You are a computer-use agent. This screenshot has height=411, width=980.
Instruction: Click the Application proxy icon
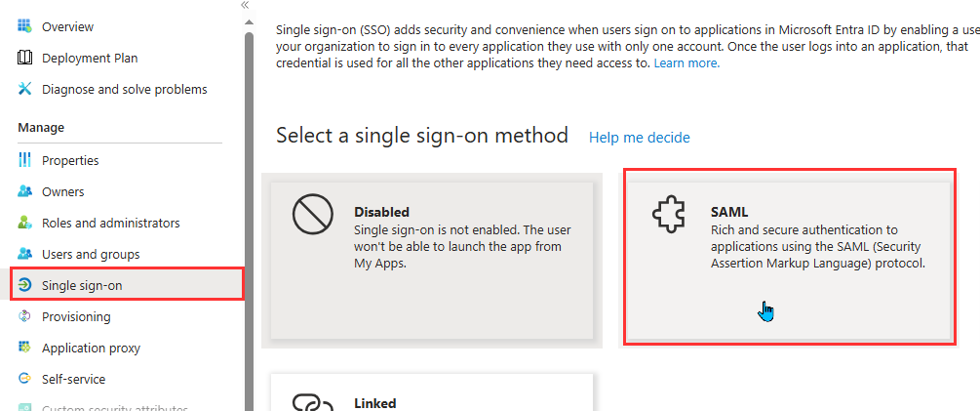click(x=24, y=348)
